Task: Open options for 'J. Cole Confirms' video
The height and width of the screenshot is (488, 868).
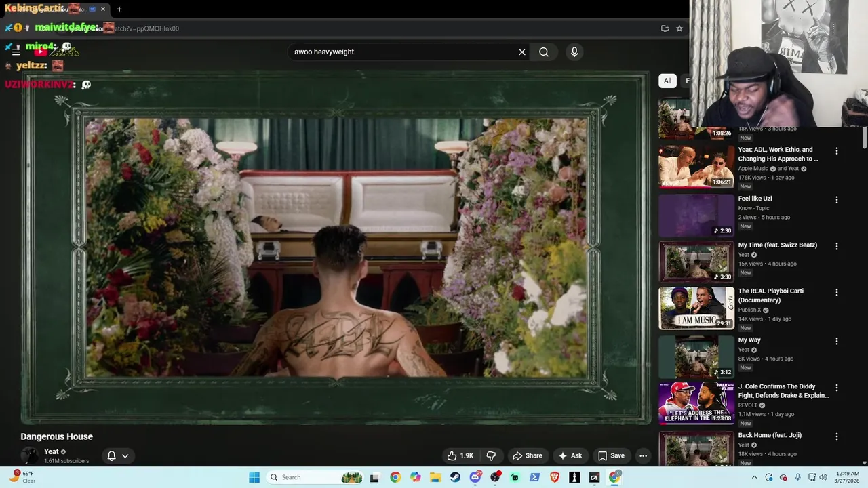Action: click(836, 388)
